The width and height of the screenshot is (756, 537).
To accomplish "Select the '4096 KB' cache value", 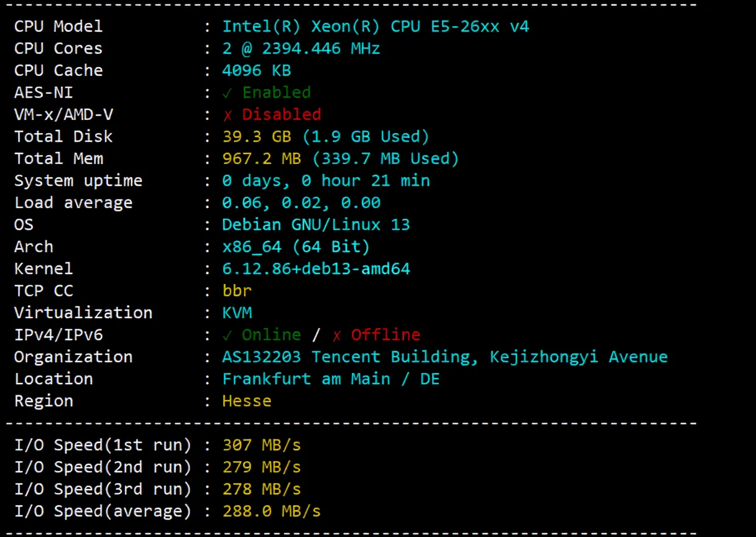I will tap(257, 70).
